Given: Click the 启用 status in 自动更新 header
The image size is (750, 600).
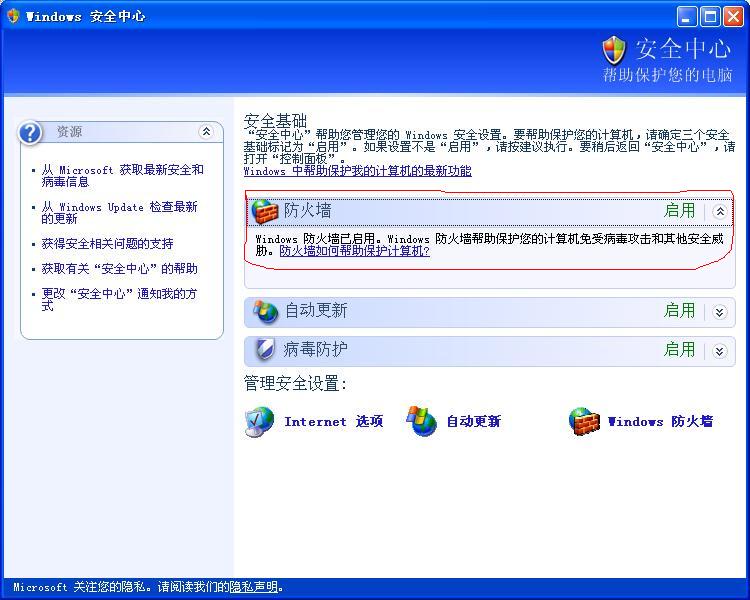Looking at the screenshot, I should tap(679, 311).
